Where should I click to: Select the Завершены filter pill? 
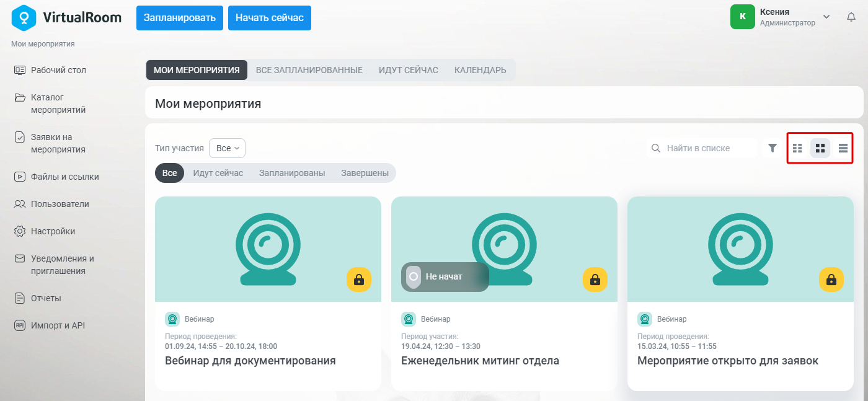pyautogui.click(x=365, y=173)
